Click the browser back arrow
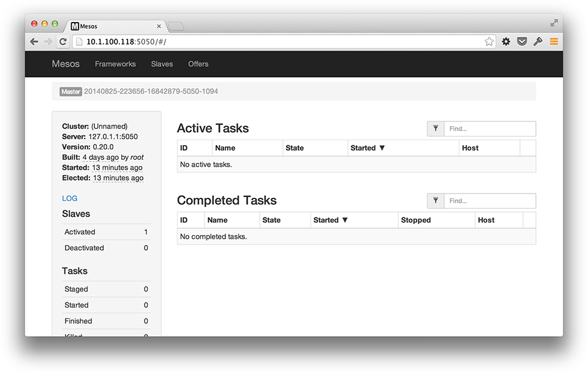The height and width of the screenshot is (373, 588). [34, 42]
